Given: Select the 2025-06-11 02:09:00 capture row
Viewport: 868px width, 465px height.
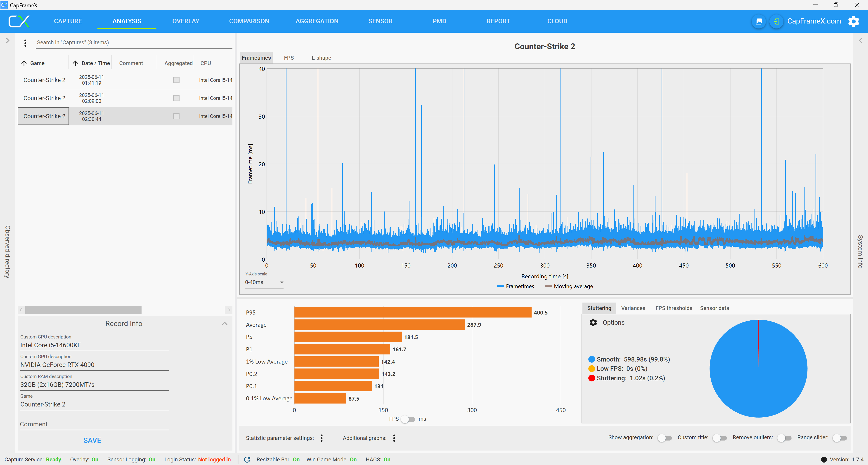Looking at the screenshot, I should pos(125,98).
